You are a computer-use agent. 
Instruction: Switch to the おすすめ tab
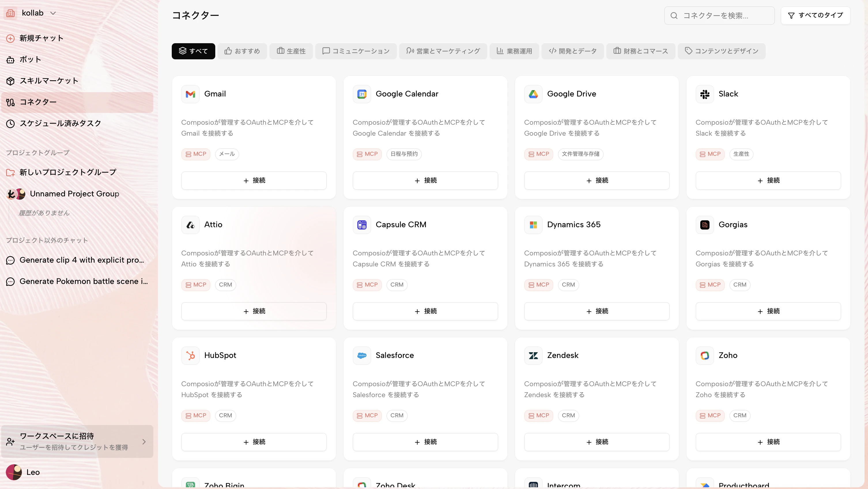click(242, 51)
